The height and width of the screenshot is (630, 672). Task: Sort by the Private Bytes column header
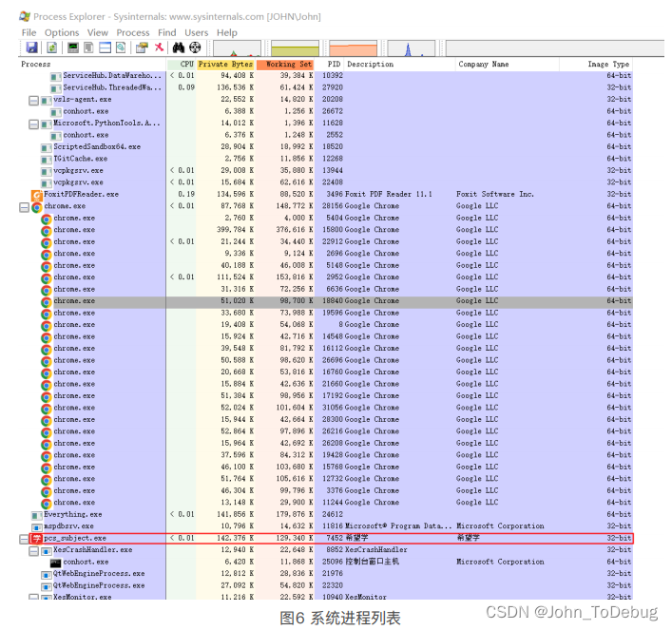point(225,65)
